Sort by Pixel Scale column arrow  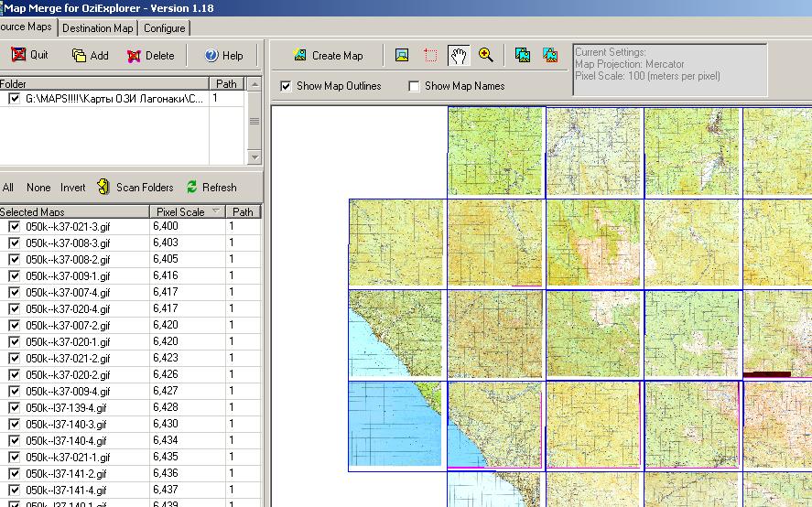pyautogui.click(x=216, y=211)
